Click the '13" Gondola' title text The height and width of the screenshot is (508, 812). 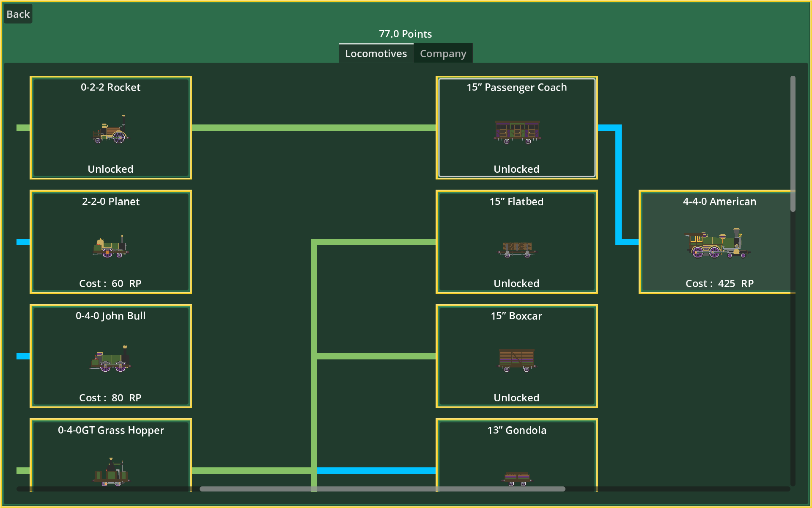517,430
